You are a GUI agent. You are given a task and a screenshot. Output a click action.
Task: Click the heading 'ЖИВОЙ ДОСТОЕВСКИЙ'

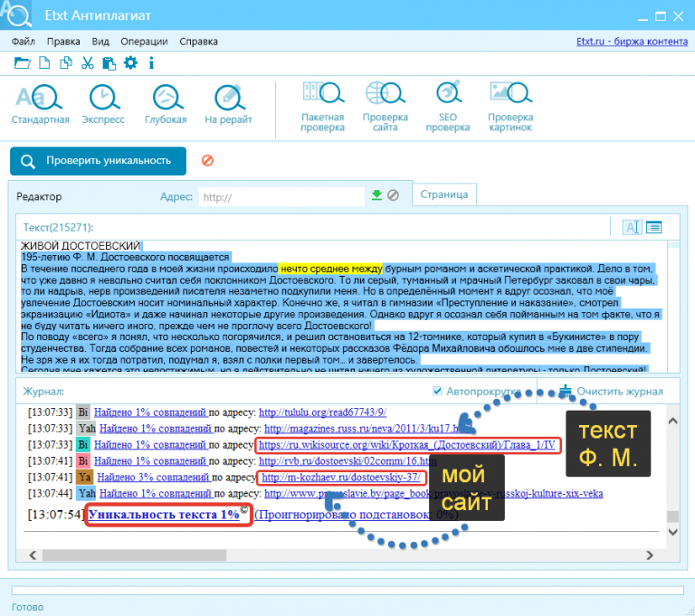click(81, 245)
